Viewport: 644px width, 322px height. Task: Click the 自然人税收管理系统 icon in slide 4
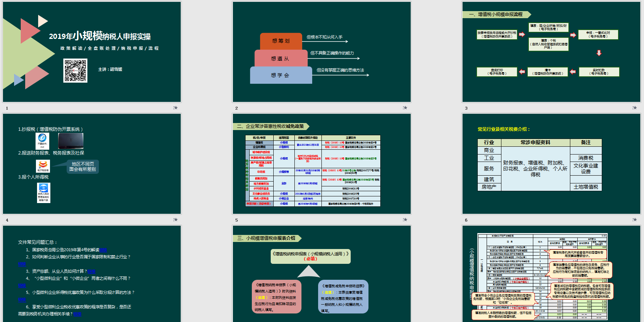pyautogui.click(x=43, y=193)
